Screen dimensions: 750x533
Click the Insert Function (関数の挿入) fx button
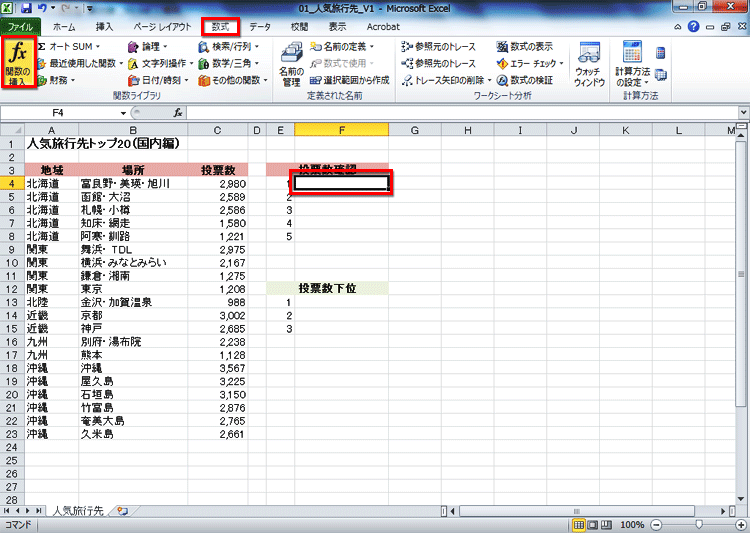[18, 63]
